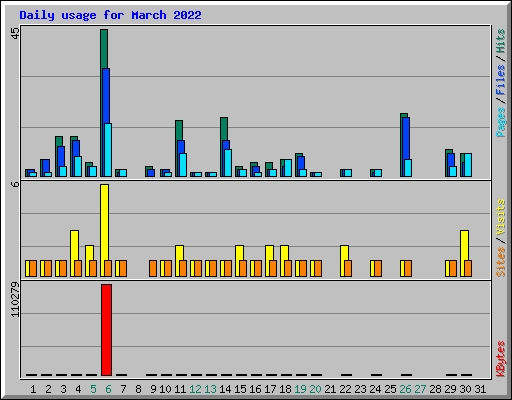This screenshot has width=512, height=400.
Task: Click the Sites legend label
Action: 500,262
